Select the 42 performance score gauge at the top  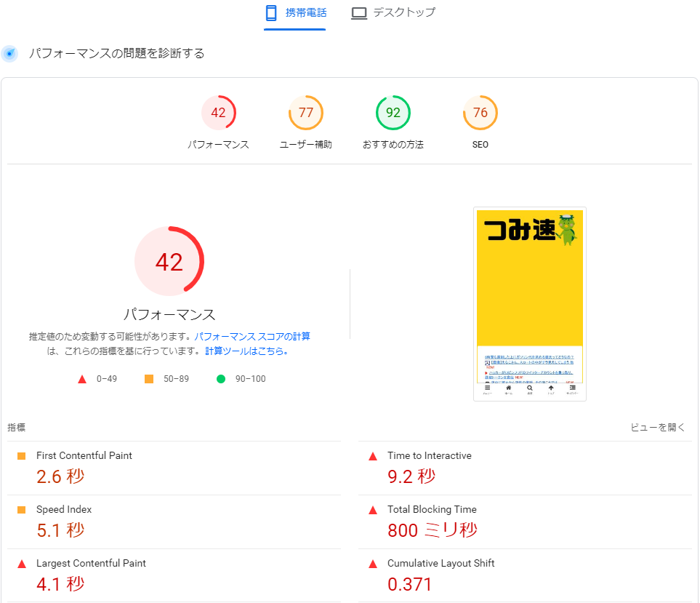pyautogui.click(x=218, y=113)
